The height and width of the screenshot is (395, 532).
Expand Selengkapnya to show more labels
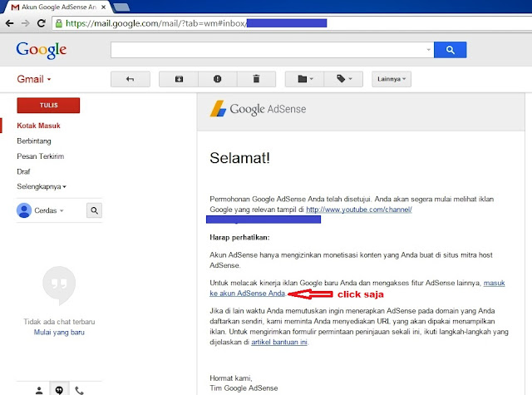(x=42, y=186)
